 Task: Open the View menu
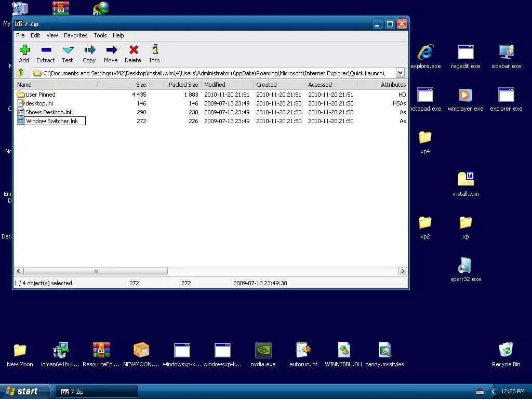[52, 35]
